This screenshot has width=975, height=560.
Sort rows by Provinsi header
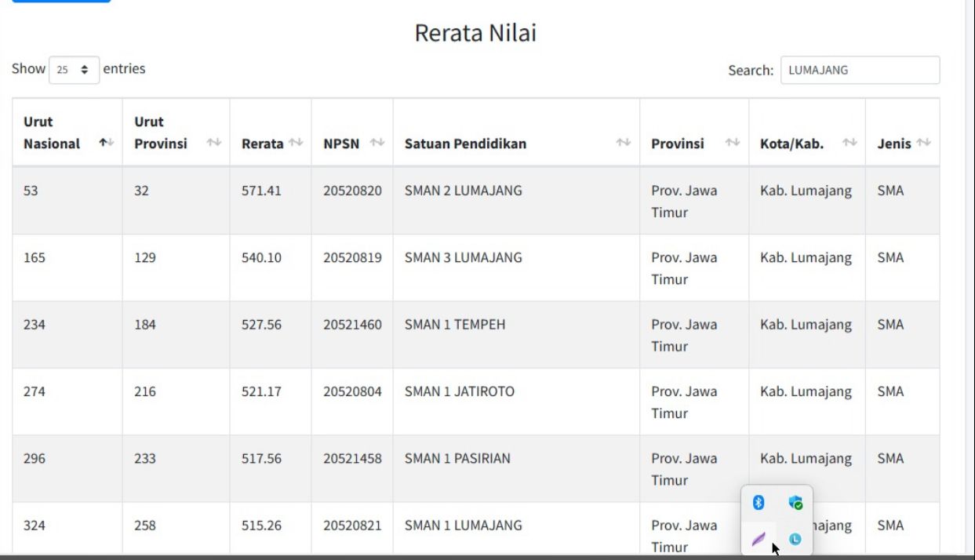pos(732,143)
